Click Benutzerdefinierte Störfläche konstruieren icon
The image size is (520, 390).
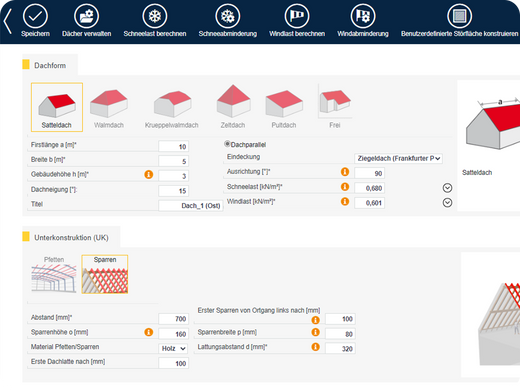[459, 16]
